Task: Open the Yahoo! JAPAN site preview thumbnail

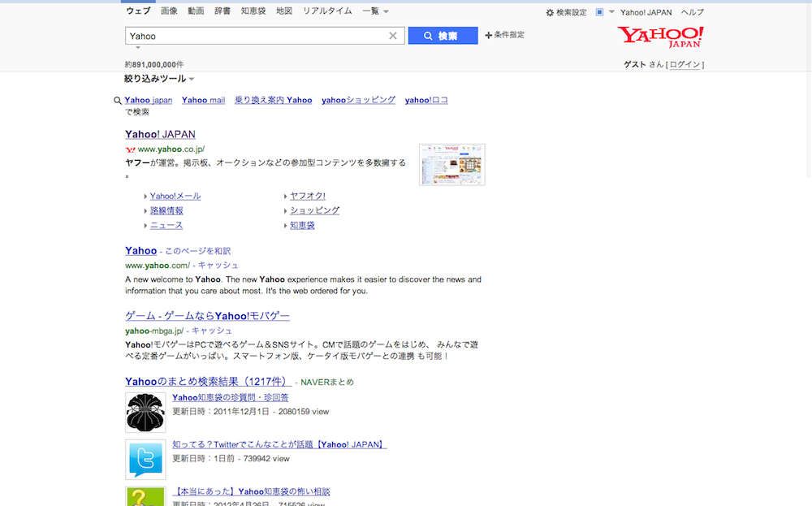Action: (x=451, y=164)
